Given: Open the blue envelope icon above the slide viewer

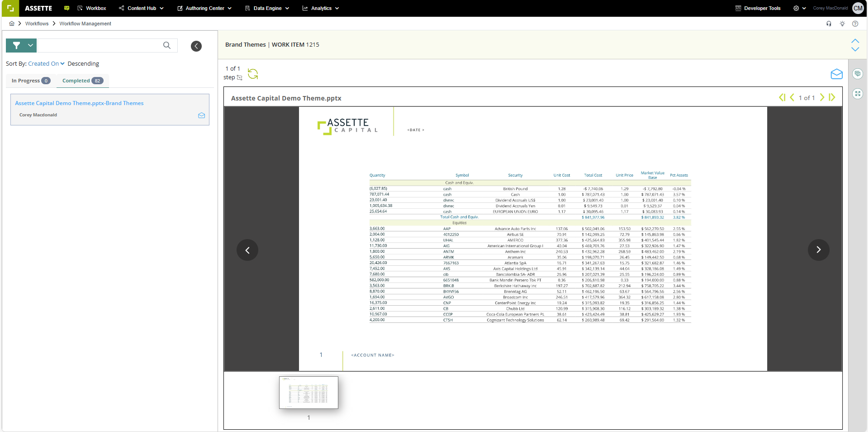Looking at the screenshot, I should (836, 75).
